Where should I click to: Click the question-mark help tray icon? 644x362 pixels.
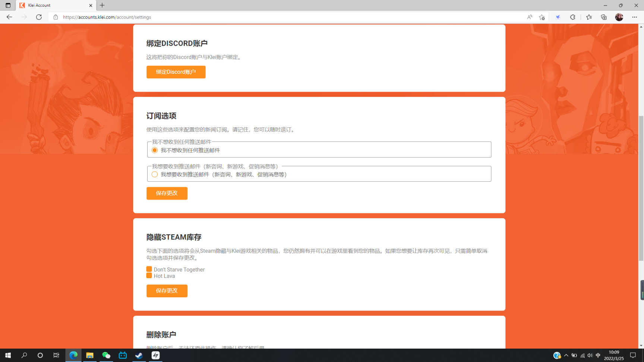(557, 355)
